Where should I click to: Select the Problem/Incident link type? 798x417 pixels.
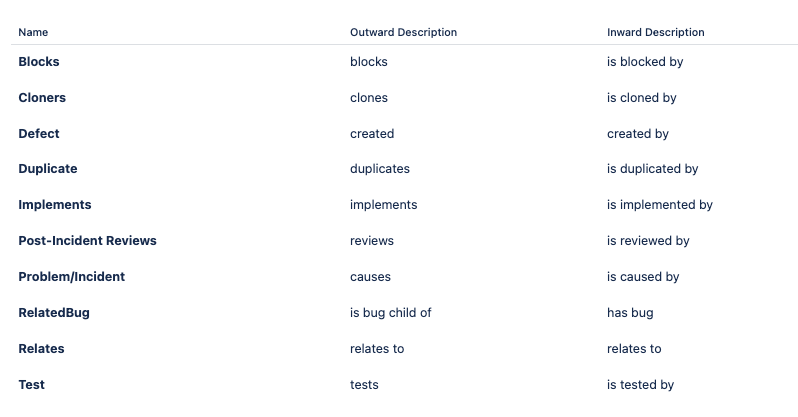(x=72, y=276)
